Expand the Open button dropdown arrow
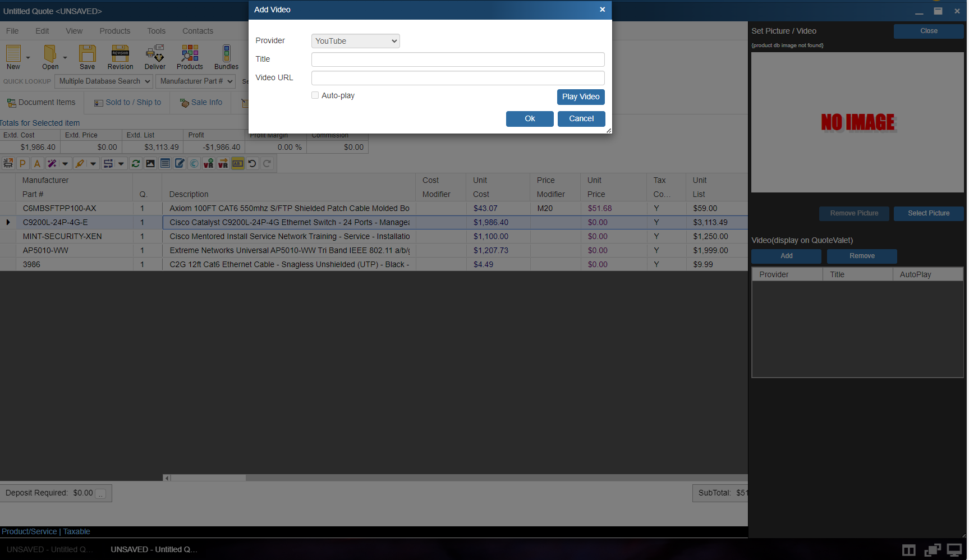 65,57
